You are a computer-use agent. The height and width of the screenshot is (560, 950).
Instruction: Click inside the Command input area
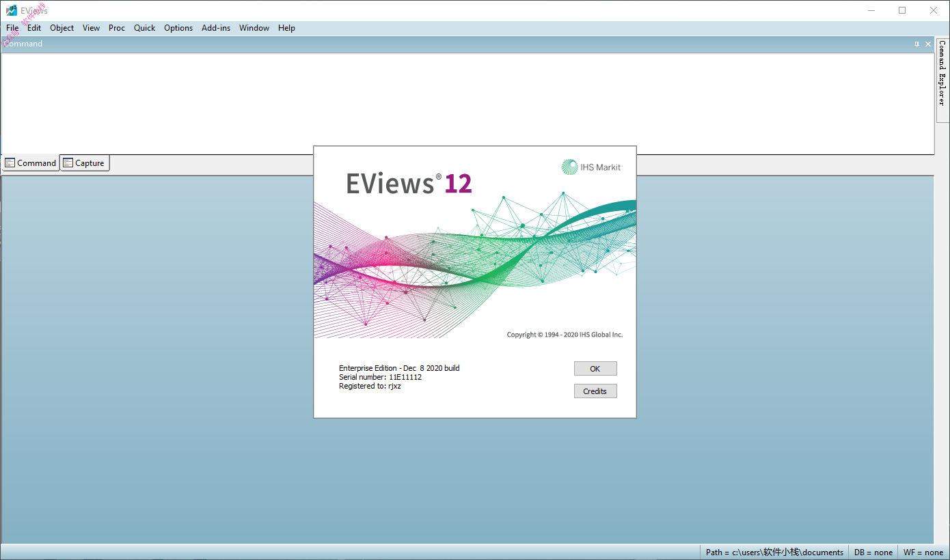(467, 102)
